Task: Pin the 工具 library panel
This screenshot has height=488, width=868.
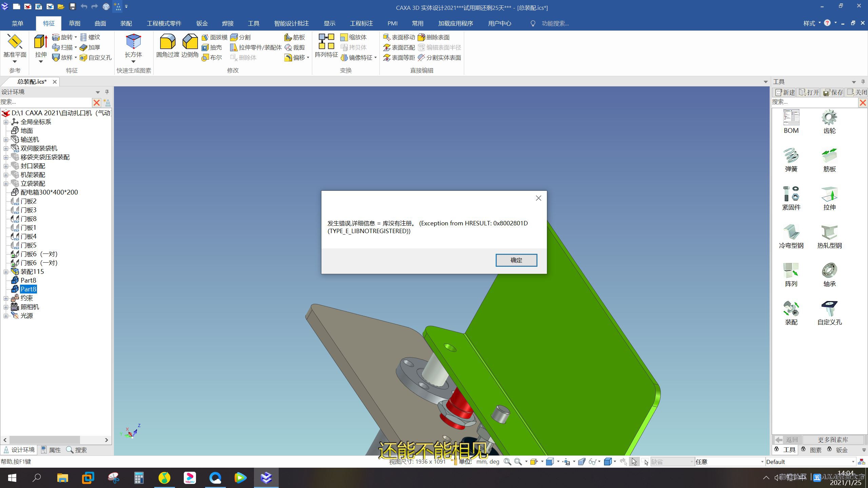Action: tap(863, 82)
